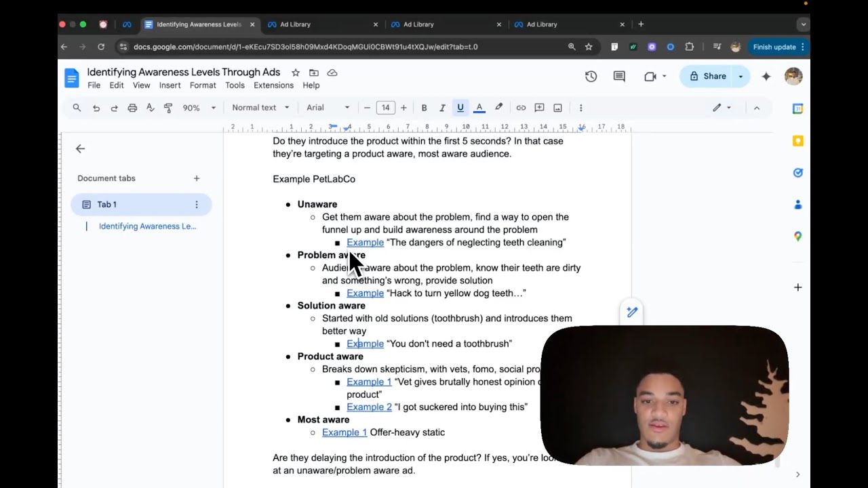Increase the font size

point(403,108)
